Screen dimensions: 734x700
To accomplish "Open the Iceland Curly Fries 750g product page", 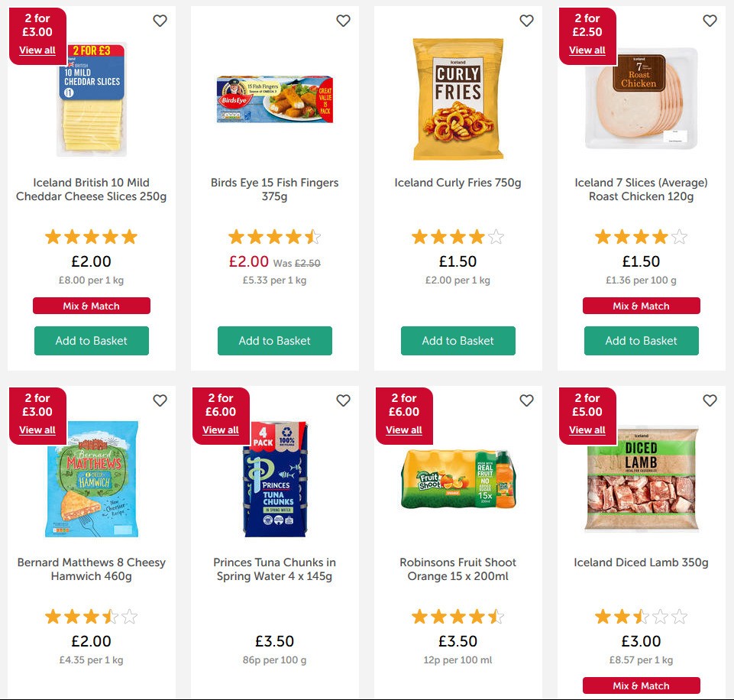I will pos(458,183).
